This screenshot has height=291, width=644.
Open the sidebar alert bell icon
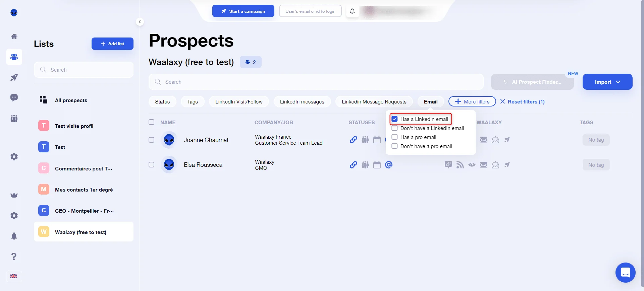tap(14, 236)
